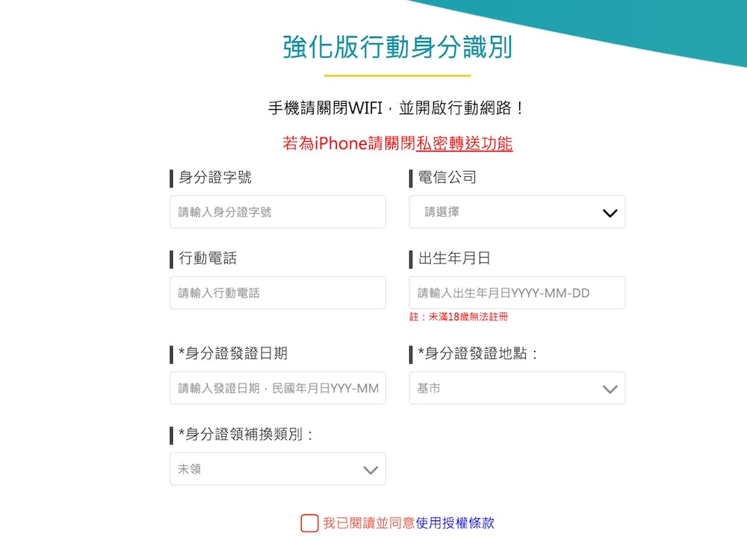Click the chevron arrow beside 未領
The height and width of the screenshot is (560, 747).
click(x=371, y=470)
